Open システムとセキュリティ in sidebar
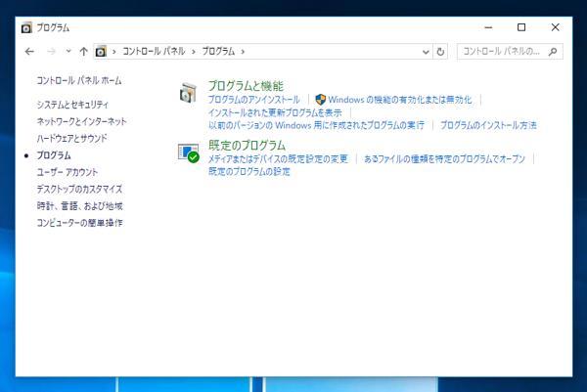 tap(72, 105)
